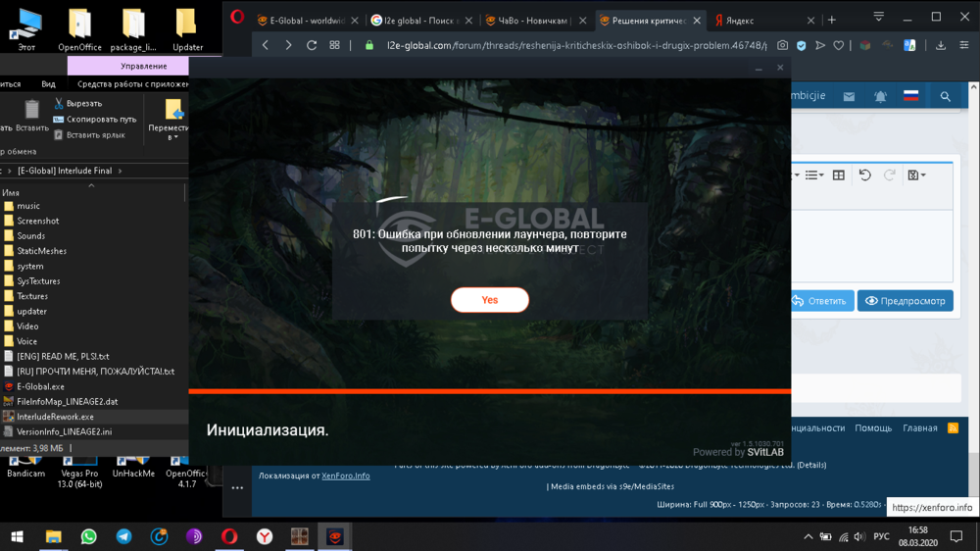
Task: Open the Opera downloads icon
Action: [x=940, y=45]
